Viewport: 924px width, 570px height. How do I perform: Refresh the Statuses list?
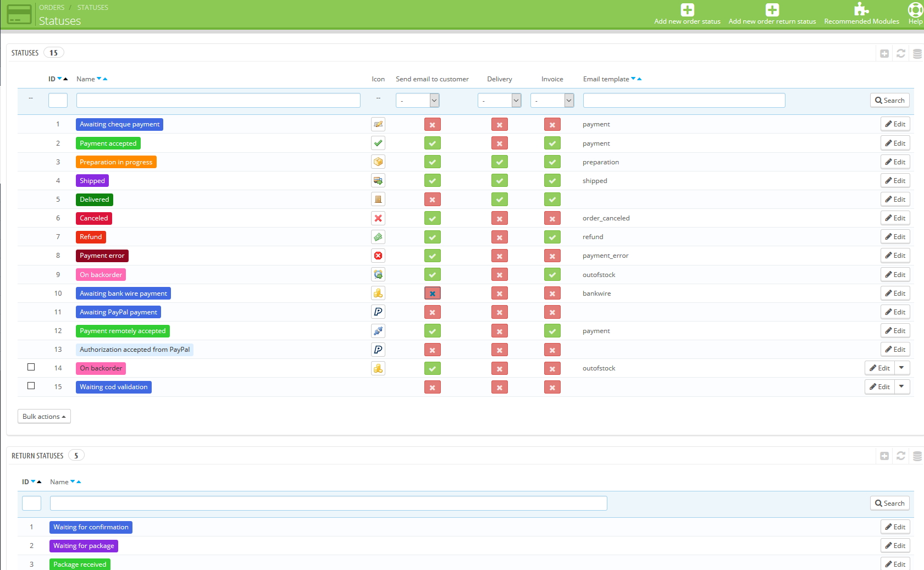[x=901, y=53]
